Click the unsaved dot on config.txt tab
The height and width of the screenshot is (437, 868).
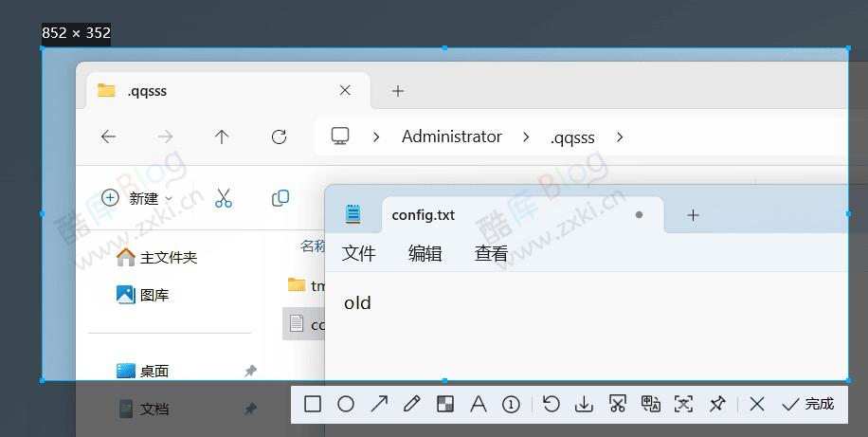(639, 214)
